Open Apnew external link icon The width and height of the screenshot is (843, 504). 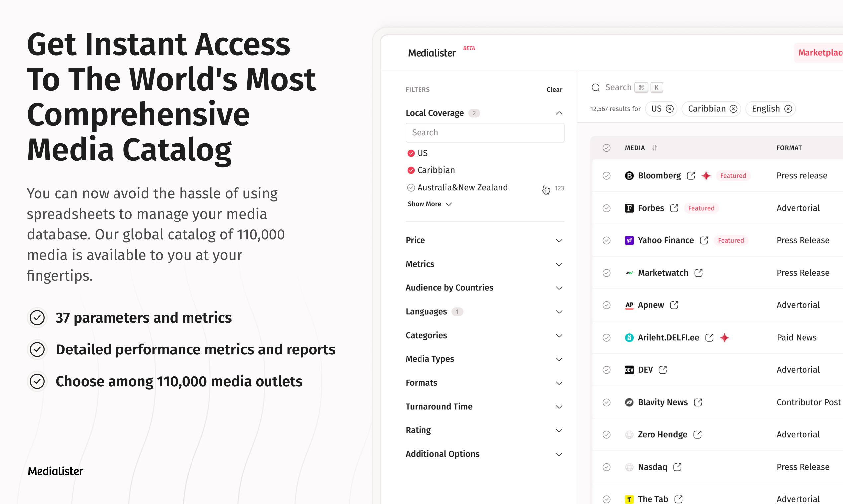click(x=674, y=305)
